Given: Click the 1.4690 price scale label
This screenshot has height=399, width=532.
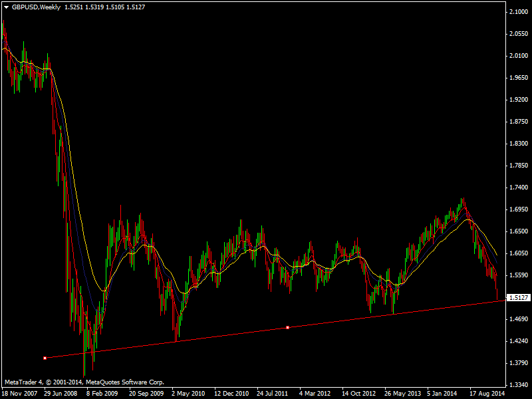Looking at the screenshot, I should point(519,319).
